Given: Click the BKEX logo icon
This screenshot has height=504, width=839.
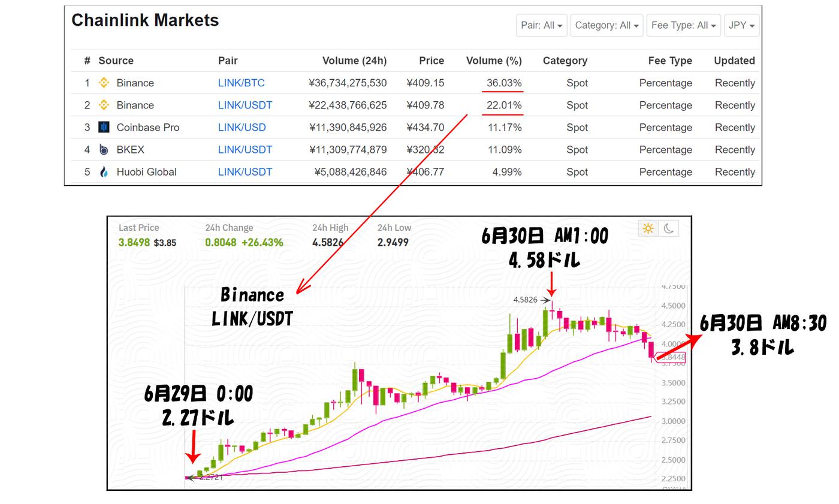Looking at the screenshot, I should (104, 149).
